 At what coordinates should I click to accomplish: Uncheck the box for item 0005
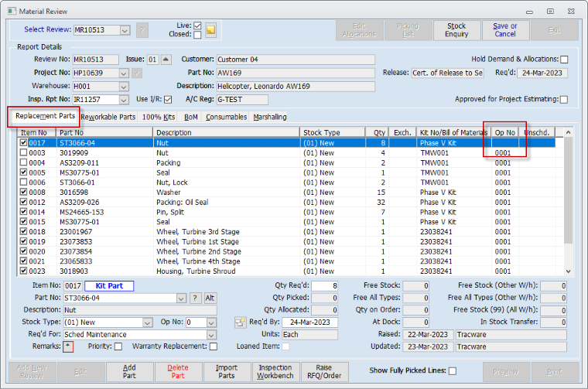pyautogui.click(x=24, y=172)
